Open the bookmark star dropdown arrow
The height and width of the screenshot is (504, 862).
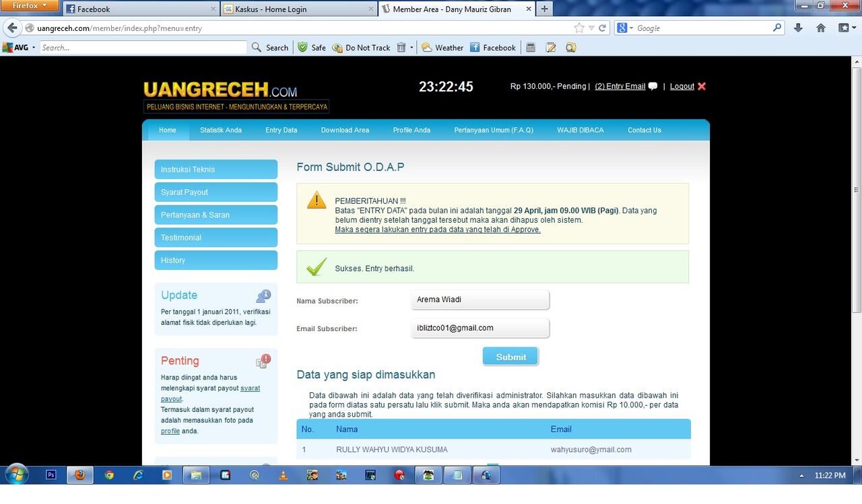click(x=591, y=28)
